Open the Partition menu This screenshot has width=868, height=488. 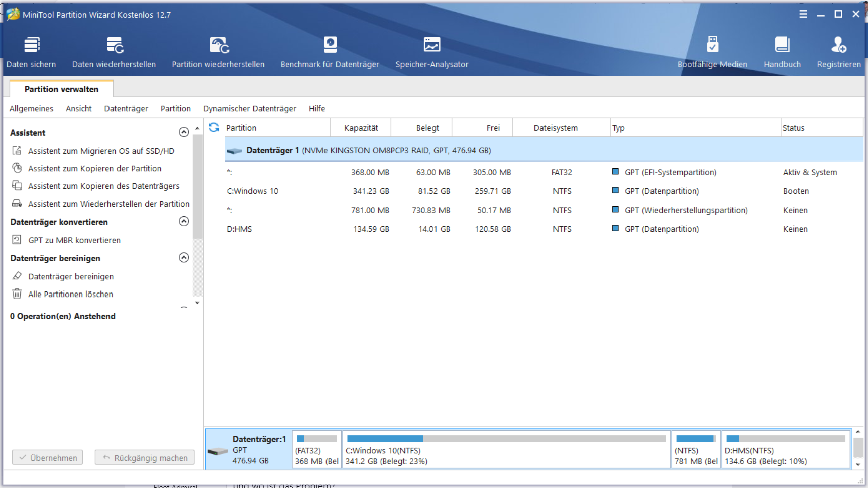click(x=176, y=109)
